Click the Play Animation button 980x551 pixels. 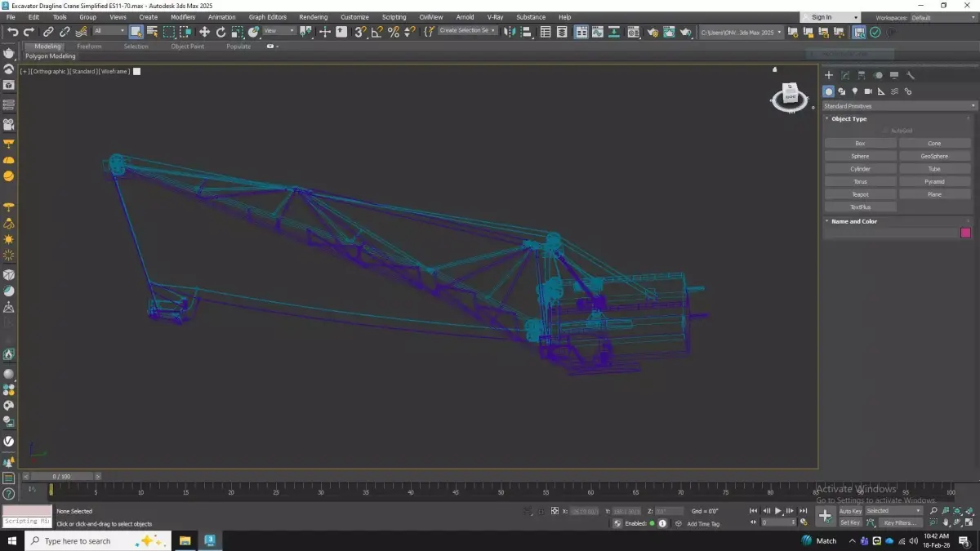coord(777,511)
